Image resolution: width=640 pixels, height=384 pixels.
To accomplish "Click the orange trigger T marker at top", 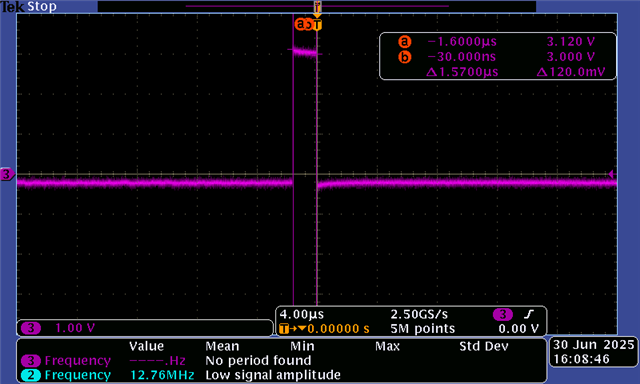I will pos(318,25).
